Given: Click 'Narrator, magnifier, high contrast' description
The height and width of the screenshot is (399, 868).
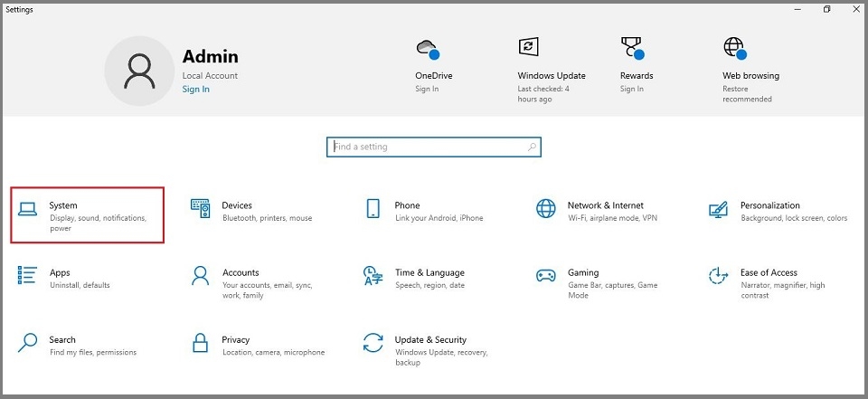Looking at the screenshot, I should [783, 290].
